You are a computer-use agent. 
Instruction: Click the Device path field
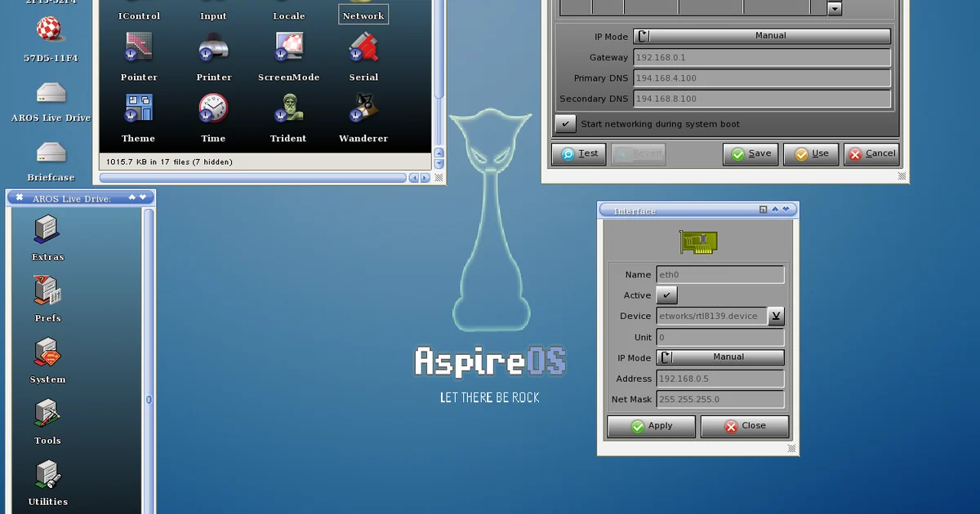711,316
